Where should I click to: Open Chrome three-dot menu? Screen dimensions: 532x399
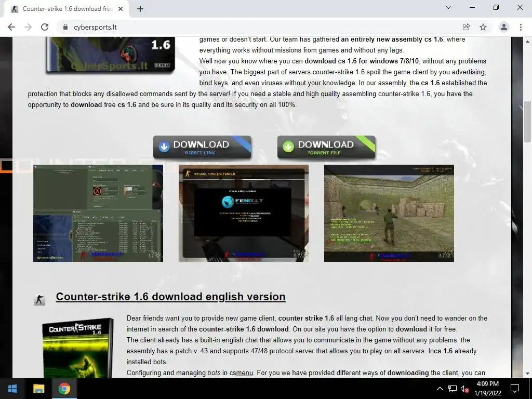(521, 27)
